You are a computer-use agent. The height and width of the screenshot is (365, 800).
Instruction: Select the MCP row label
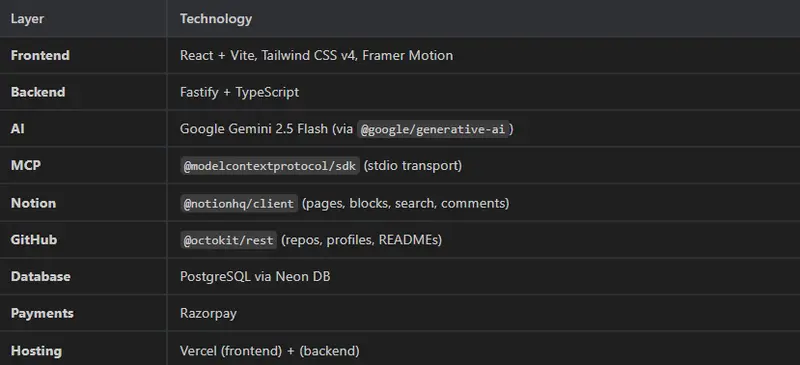tap(26, 165)
